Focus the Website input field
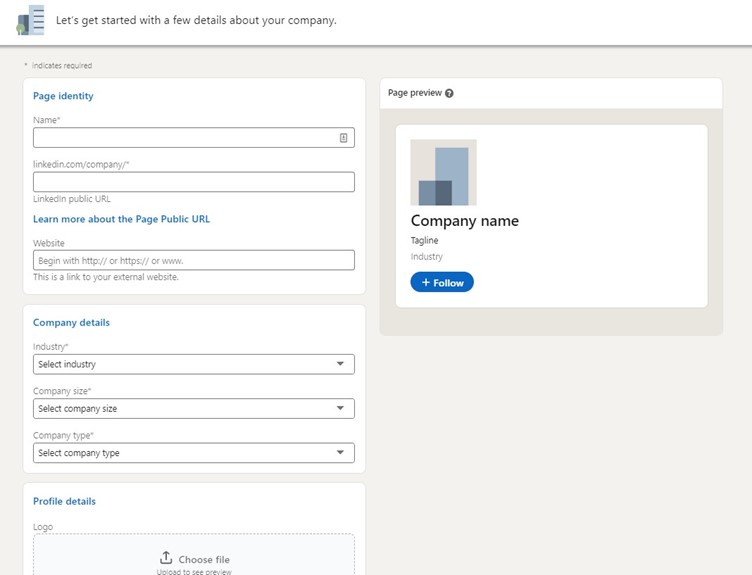 tap(194, 260)
